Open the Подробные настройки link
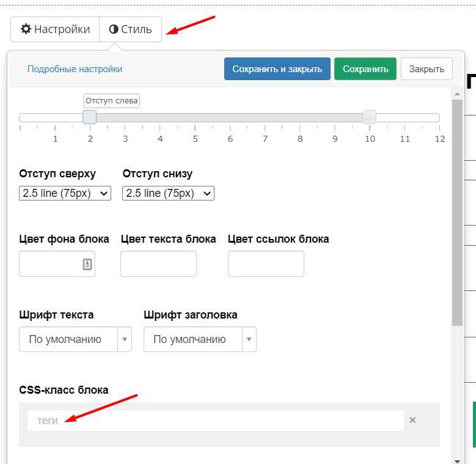This screenshot has width=476, height=464. [75, 69]
